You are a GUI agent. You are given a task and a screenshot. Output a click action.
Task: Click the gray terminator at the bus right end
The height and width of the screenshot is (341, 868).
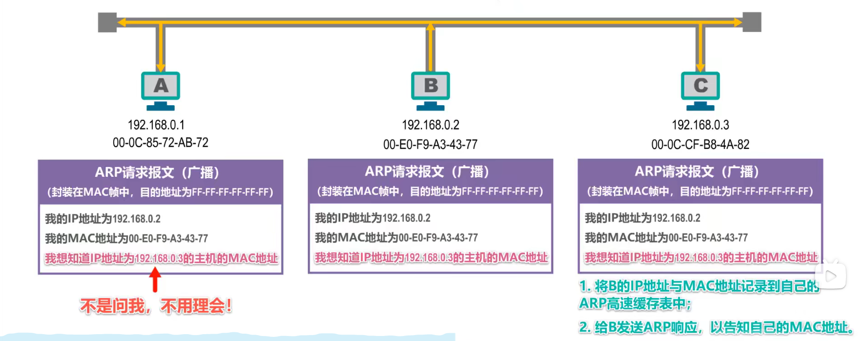pyautogui.click(x=752, y=22)
